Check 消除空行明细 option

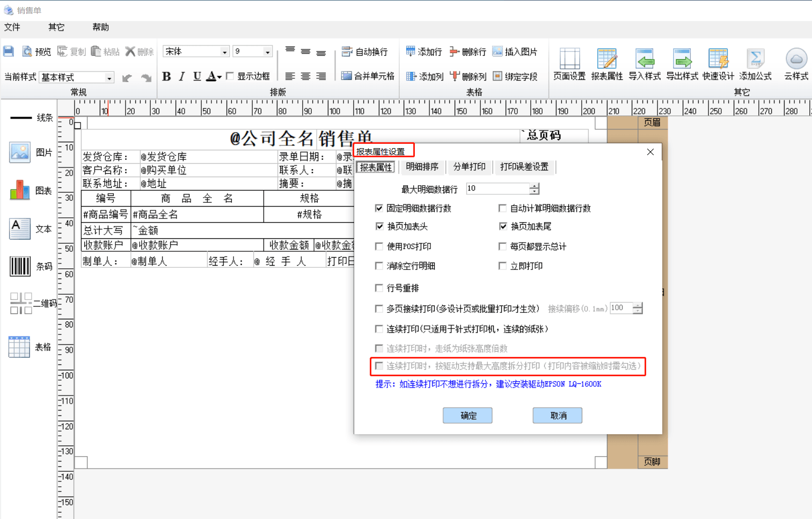[379, 266]
